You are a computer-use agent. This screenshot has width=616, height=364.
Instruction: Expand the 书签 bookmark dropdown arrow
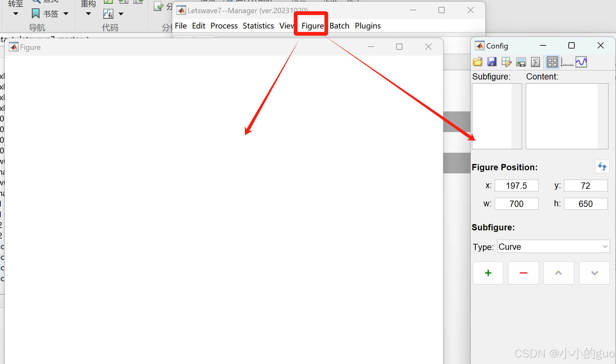pyautogui.click(x=66, y=14)
